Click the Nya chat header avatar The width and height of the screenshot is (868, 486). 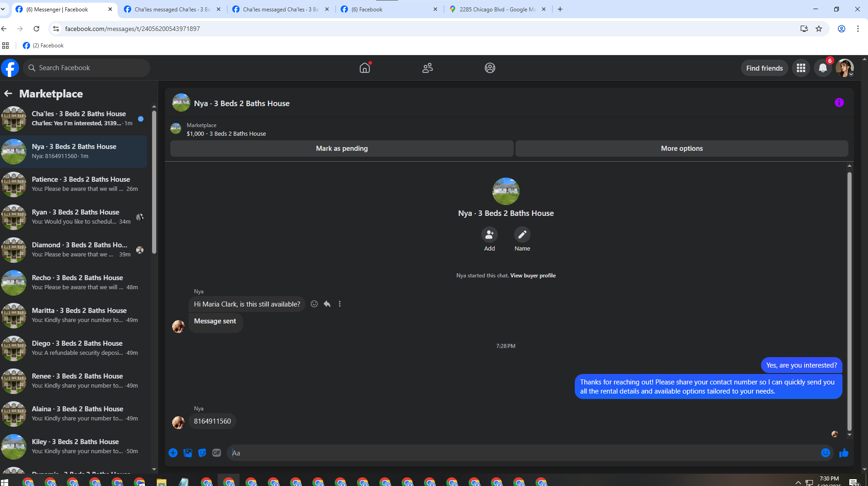[181, 103]
